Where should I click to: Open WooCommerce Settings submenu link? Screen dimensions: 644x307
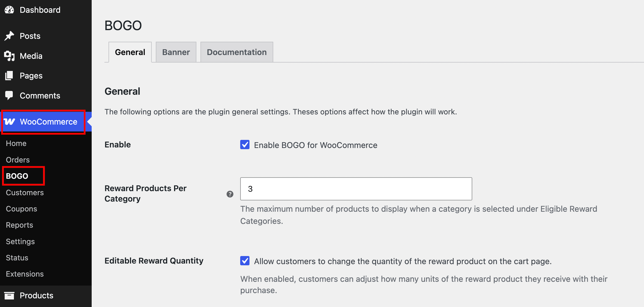click(x=20, y=242)
